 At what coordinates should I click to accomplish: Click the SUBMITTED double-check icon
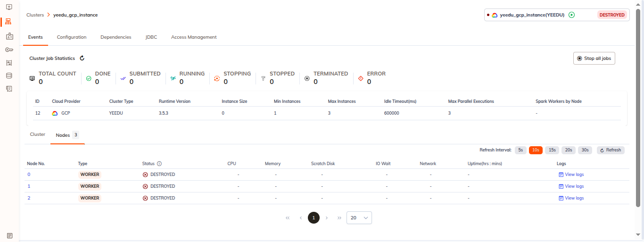tap(123, 78)
